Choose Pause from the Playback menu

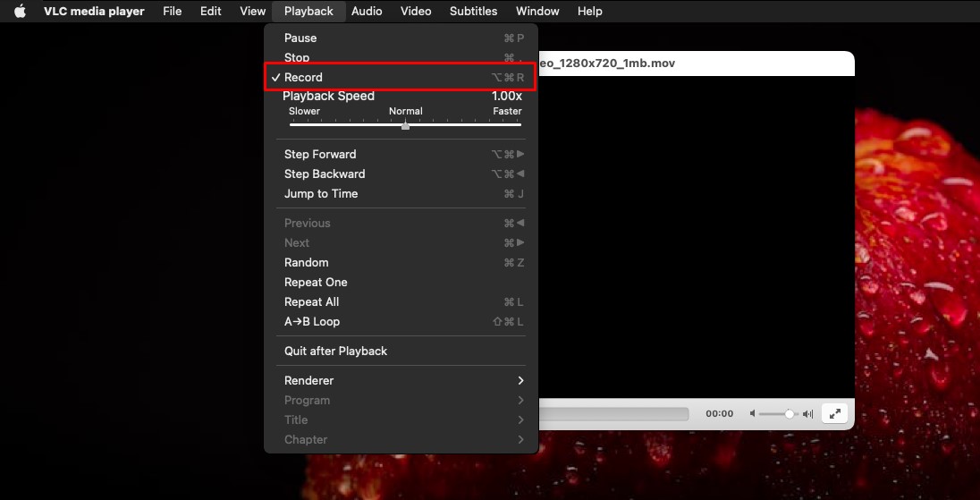[401, 38]
